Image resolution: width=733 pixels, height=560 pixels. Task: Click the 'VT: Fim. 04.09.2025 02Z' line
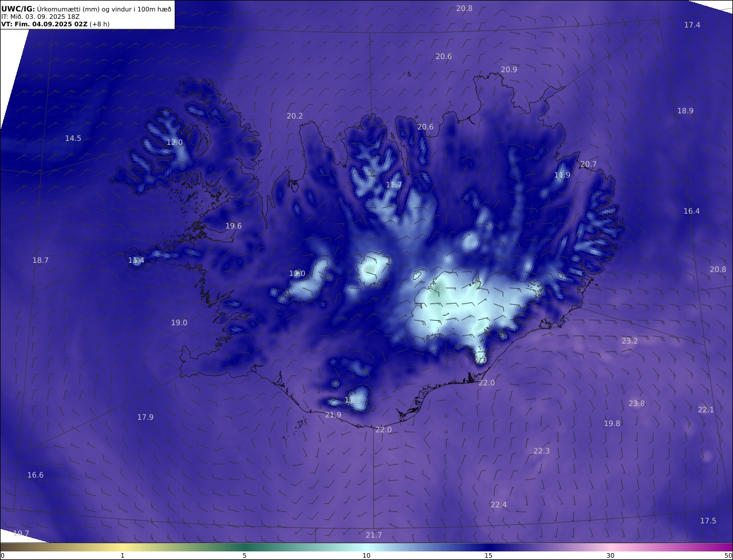tap(56, 25)
